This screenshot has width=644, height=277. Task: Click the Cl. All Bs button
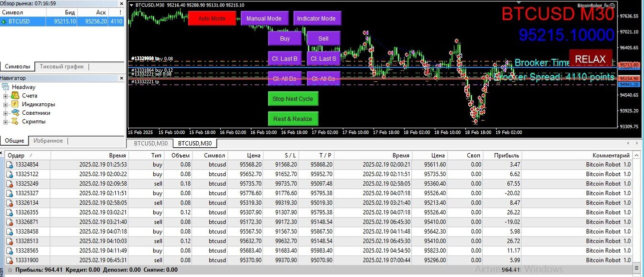(x=285, y=78)
